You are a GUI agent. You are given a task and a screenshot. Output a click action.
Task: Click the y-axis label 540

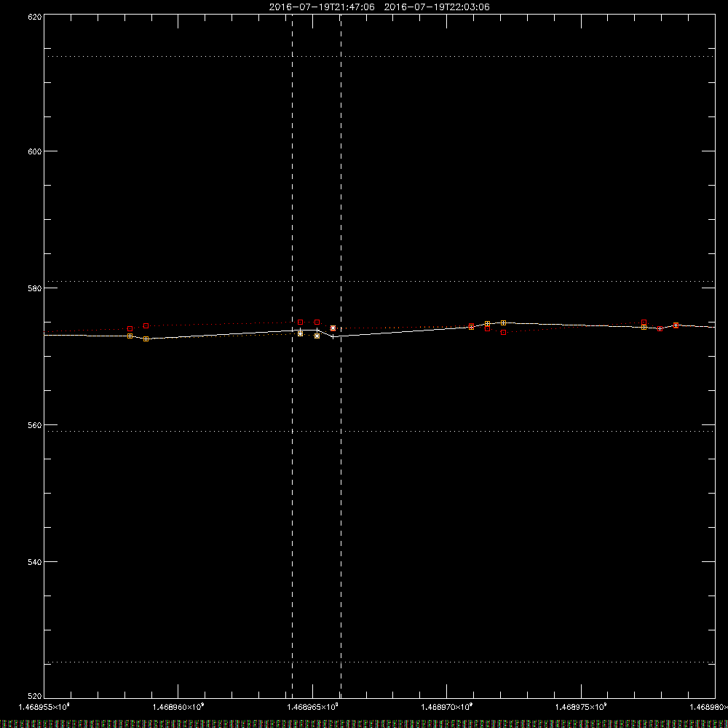tap(35, 562)
